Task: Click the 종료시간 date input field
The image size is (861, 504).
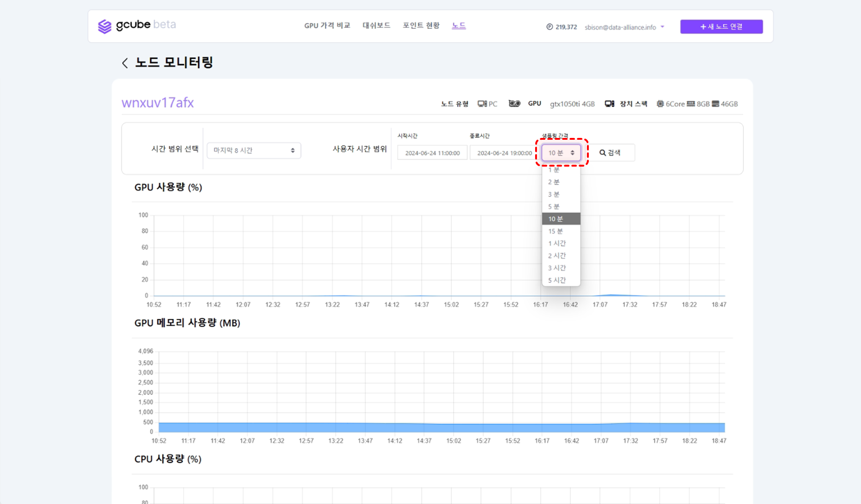Action: 504,153
